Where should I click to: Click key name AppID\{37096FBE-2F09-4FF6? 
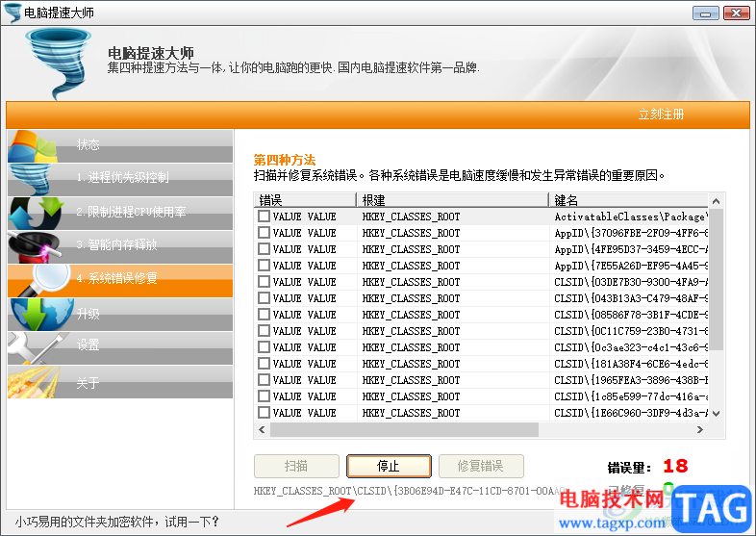click(x=631, y=233)
